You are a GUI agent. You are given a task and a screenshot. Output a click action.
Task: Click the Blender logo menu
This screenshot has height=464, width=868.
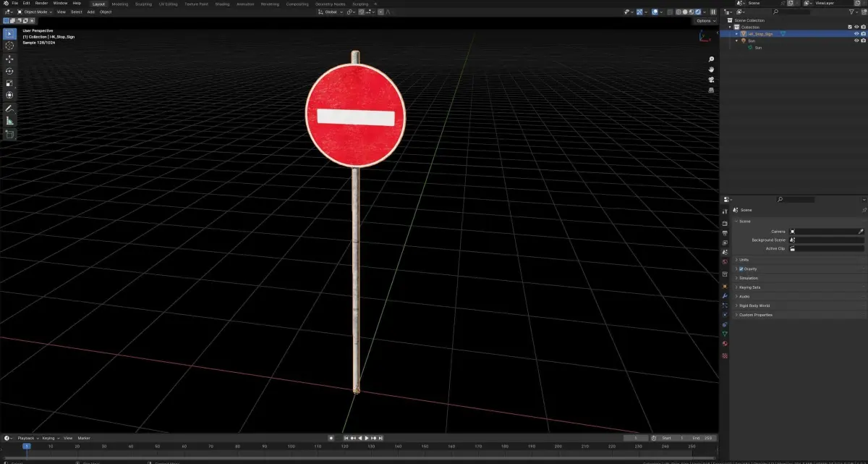click(x=4, y=3)
